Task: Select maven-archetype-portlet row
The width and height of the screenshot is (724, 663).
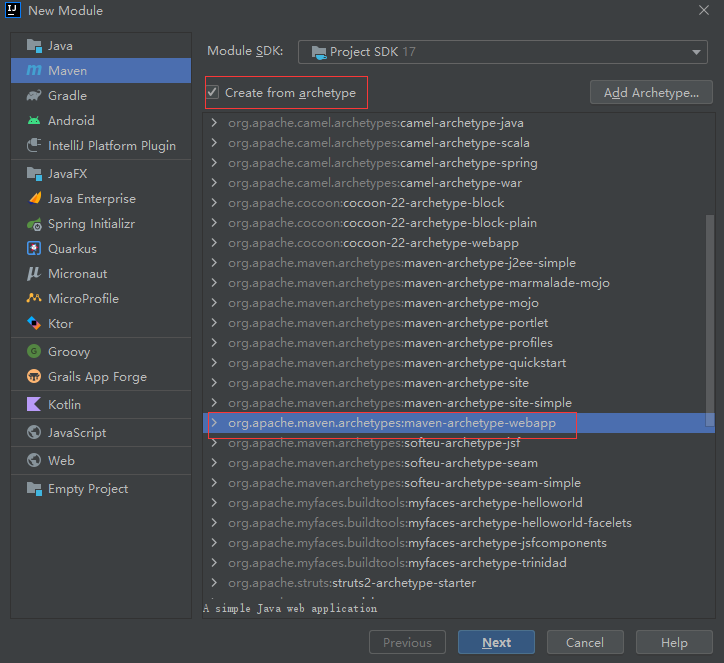Action: click(x=459, y=322)
